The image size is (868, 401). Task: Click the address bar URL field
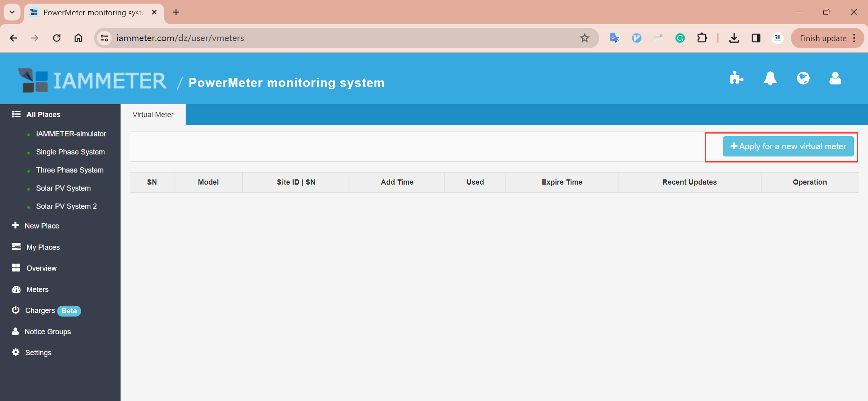pos(342,38)
